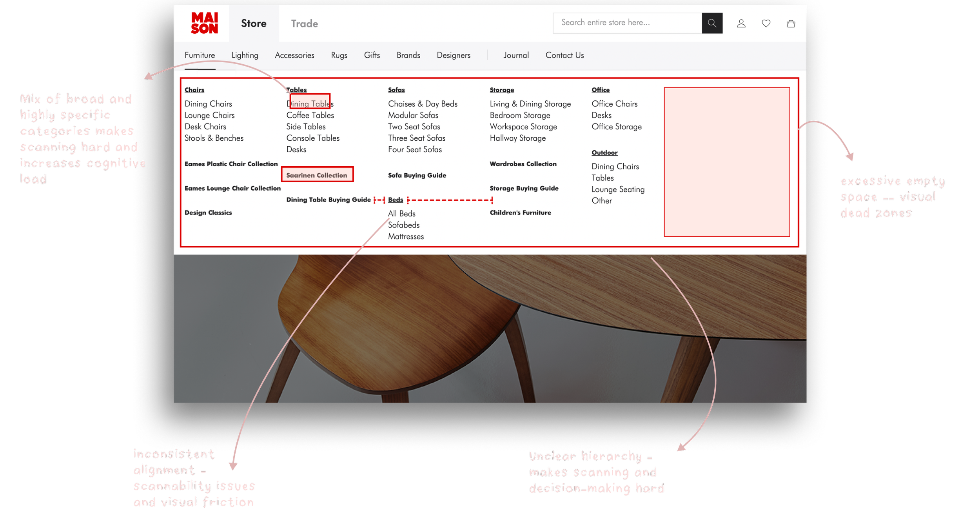This screenshot has width=980, height=514.
Task: Open Outdoor Lounge Seating link
Action: point(618,189)
